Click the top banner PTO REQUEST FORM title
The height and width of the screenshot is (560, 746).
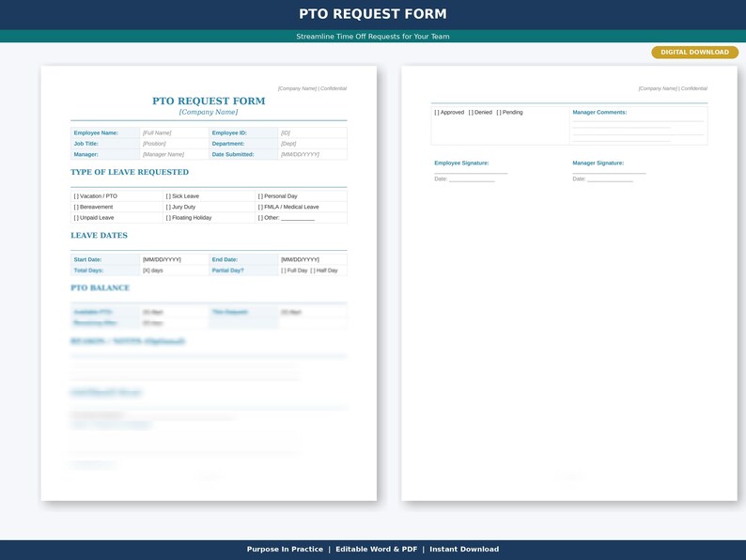pos(373,14)
